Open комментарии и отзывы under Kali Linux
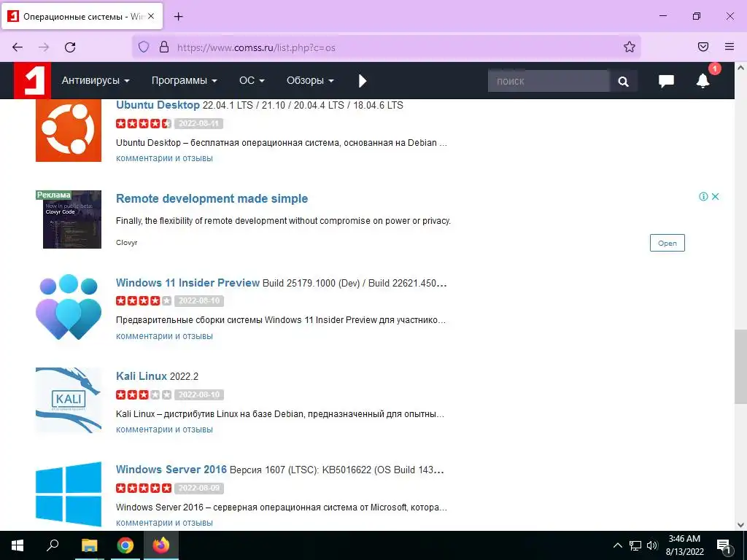747x560 pixels. [164, 429]
